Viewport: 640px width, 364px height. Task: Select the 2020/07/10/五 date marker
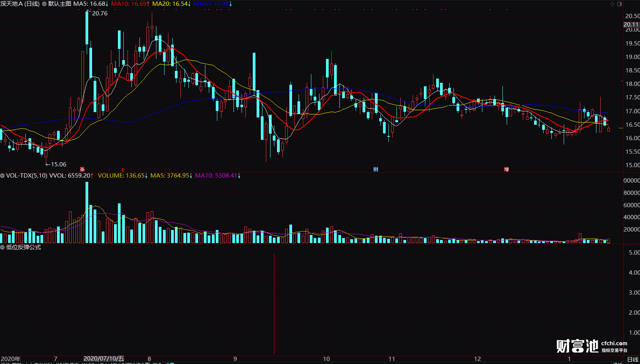point(104,359)
